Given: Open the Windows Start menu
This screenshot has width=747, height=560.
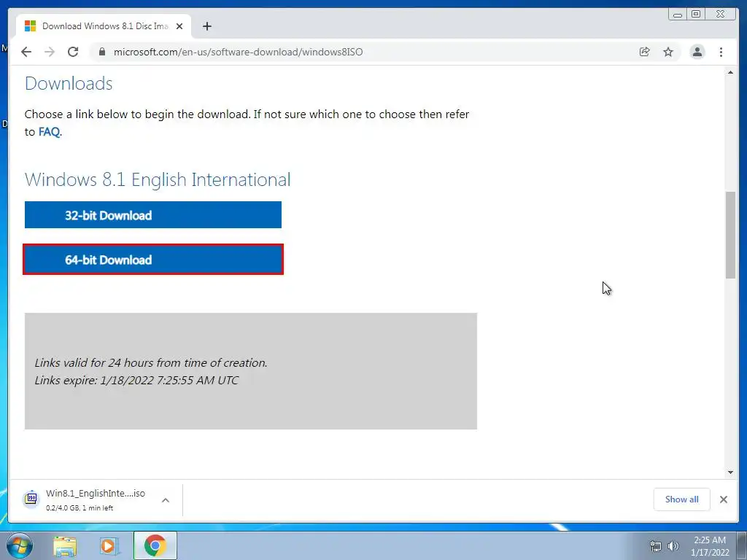Looking at the screenshot, I should (20, 545).
